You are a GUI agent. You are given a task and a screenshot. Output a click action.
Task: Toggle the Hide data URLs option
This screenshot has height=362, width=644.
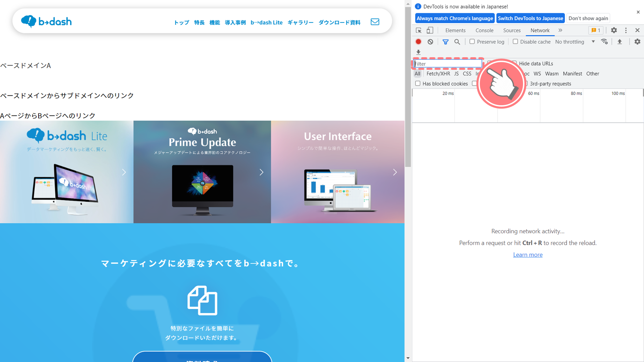click(536, 64)
